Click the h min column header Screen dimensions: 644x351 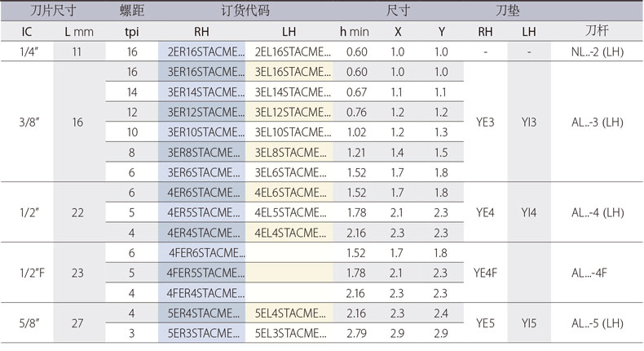pos(354,32)
